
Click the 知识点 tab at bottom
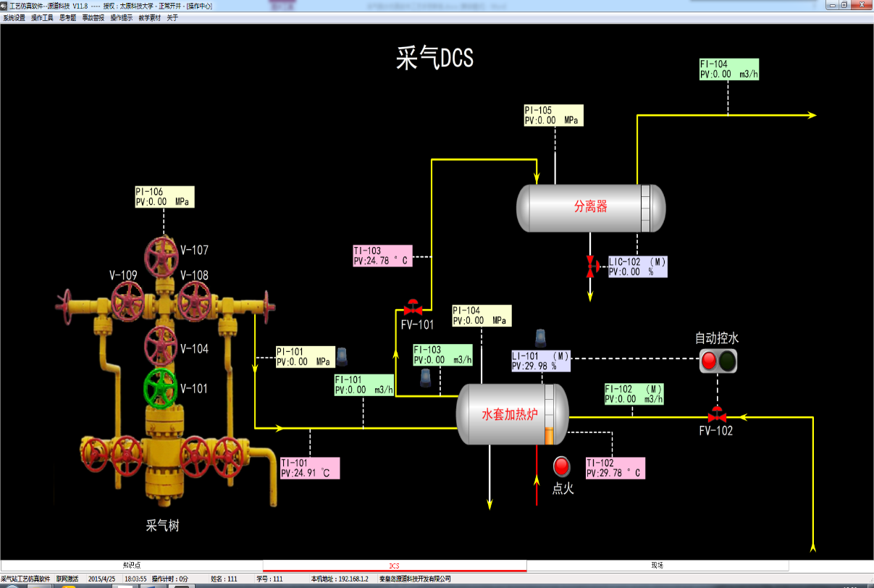pyautogui.click(x=131, y=566)
